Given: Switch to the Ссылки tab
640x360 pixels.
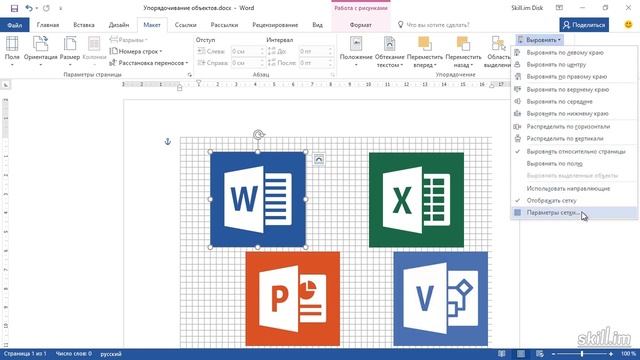Looking at the screenshot, I should pyautogui.click(x=185, y=25).
